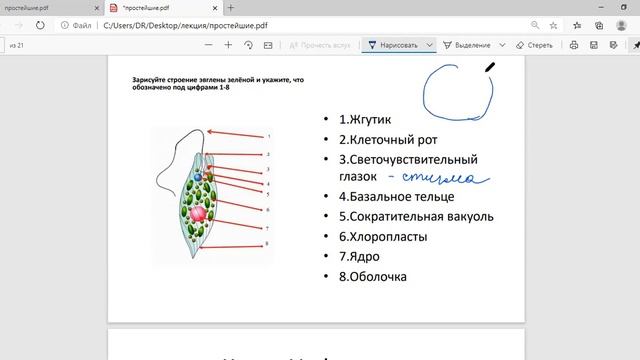
Task: Click the heading Зарисуйте строение эвглены зелёной
Action: pos(218,83)
